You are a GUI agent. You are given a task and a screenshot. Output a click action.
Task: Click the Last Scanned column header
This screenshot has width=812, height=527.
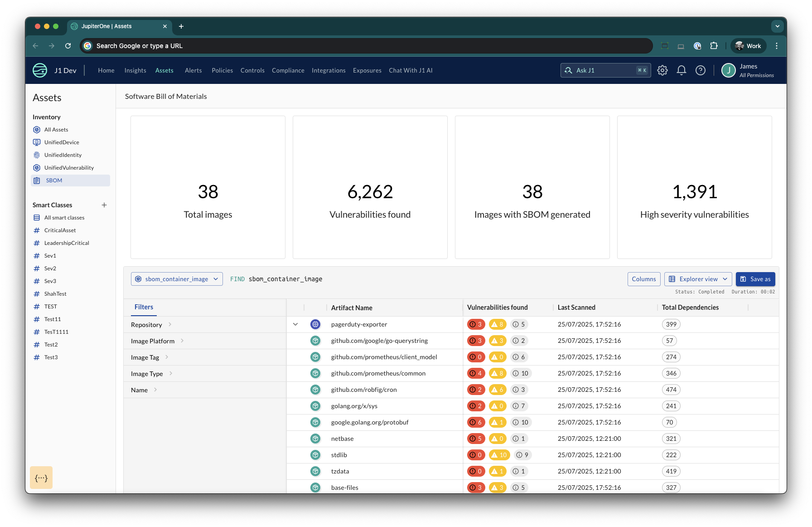coord(576,307)
